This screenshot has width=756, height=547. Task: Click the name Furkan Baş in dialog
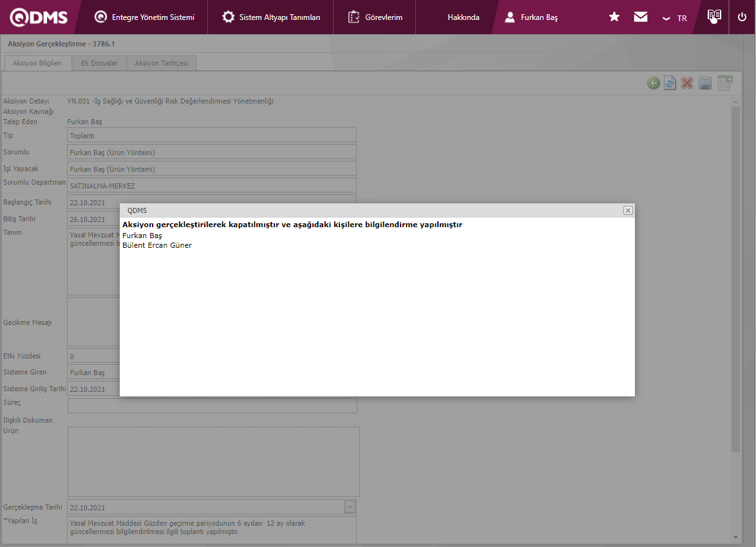[x=142, y=236]
